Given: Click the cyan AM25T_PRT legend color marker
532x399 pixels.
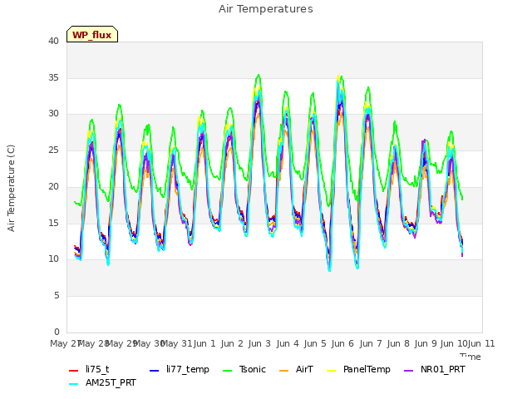Looking at the screenshot, I should click(x=74, y=384).
